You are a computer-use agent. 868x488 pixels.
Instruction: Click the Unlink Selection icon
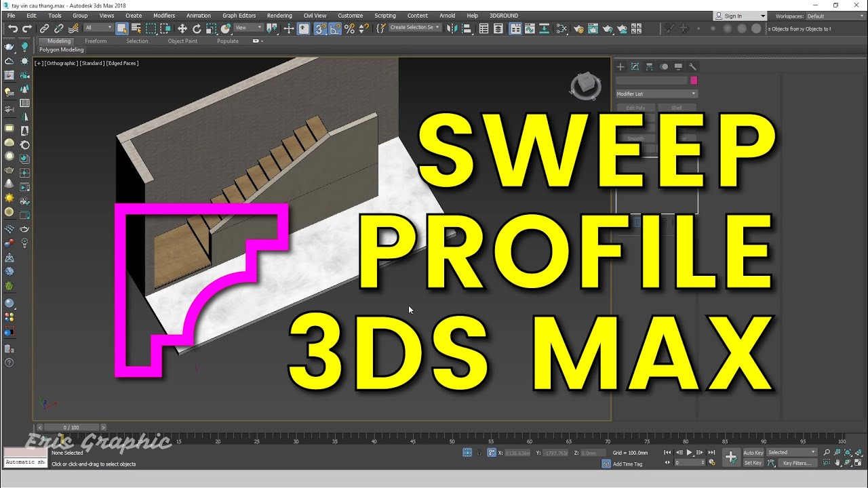[59, 28]
